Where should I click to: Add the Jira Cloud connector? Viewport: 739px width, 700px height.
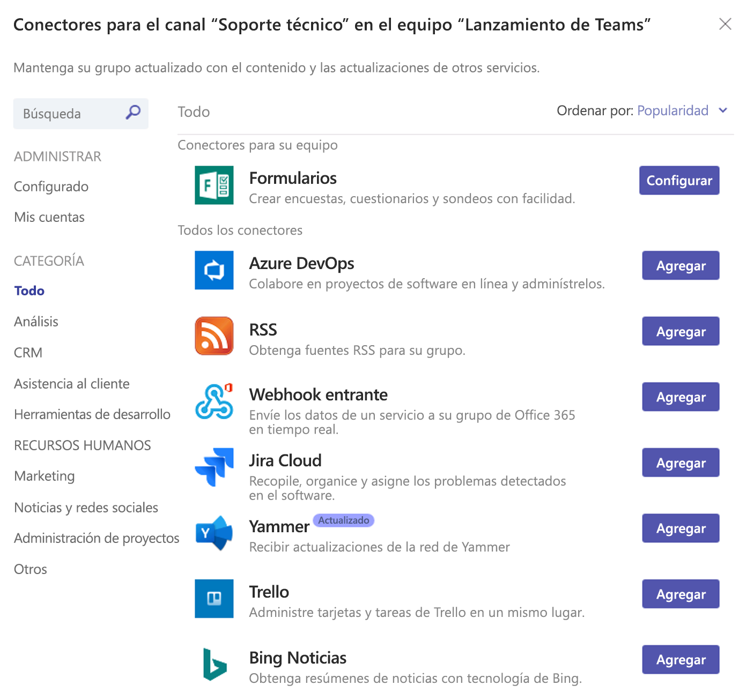click(x=681, y=463)
